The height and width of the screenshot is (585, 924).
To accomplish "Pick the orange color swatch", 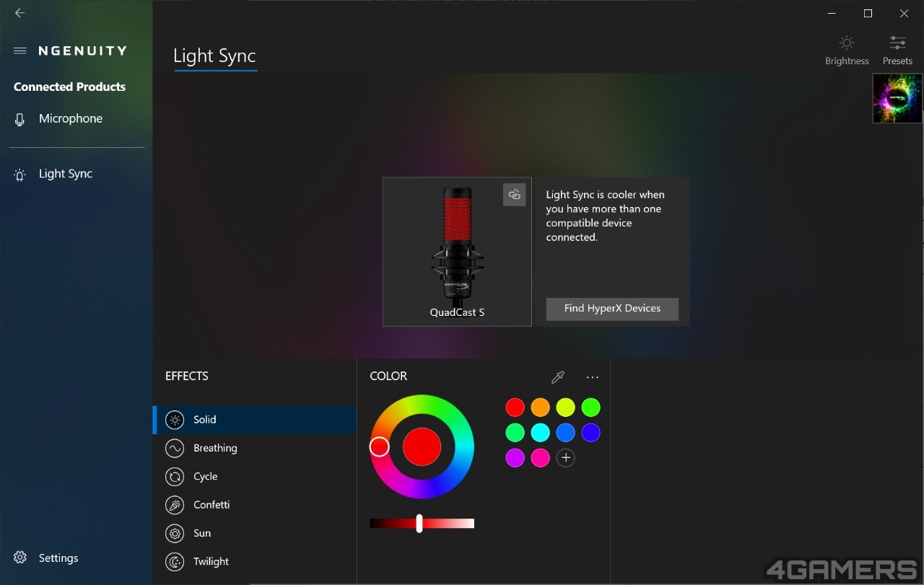I will coord(540,408).
